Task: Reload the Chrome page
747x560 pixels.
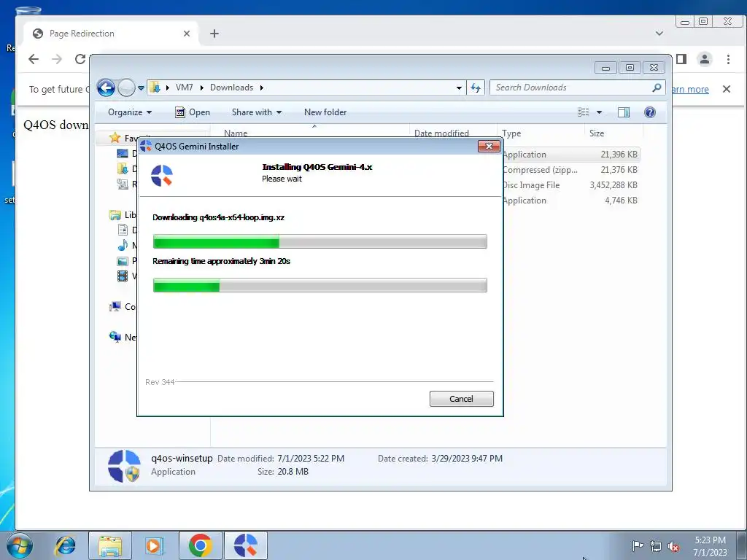Action: (x=80, y=59)
